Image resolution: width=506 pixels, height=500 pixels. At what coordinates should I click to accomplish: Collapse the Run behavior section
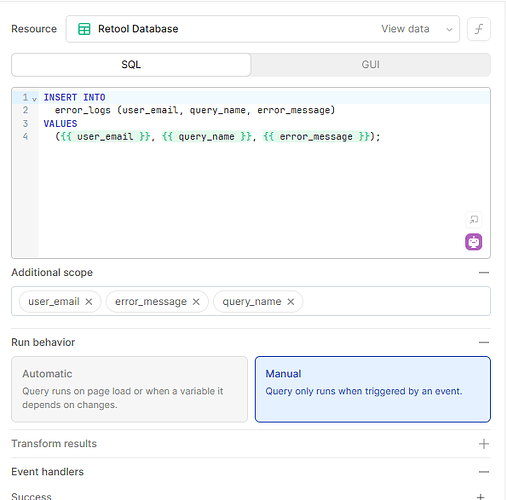[x=484, y=342]
